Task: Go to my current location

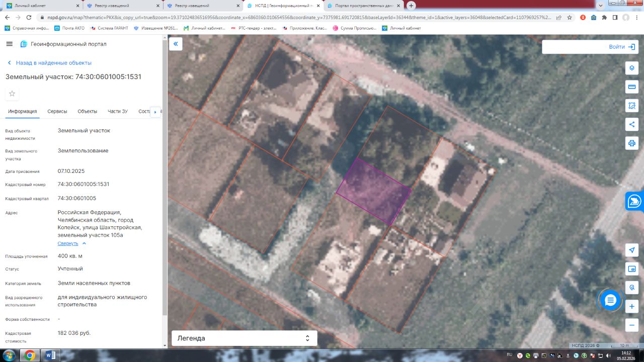Action: [x=632, y=250]
